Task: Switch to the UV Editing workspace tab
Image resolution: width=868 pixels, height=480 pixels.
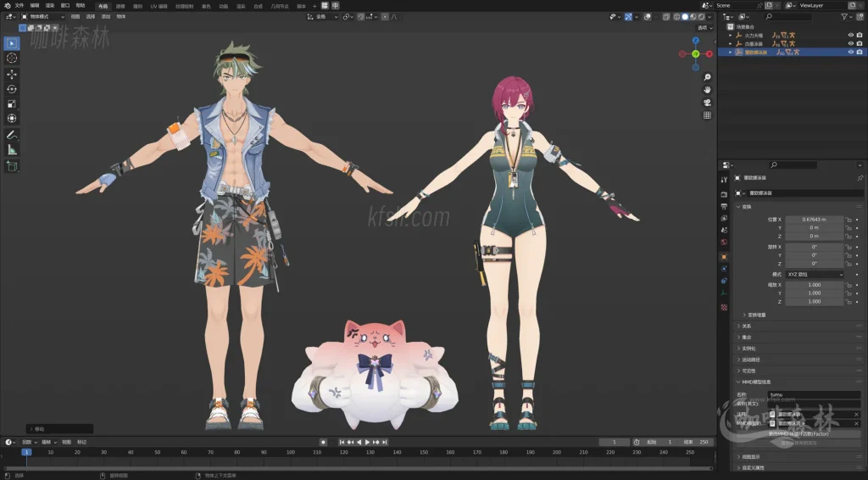Action: tap(159, 6)
